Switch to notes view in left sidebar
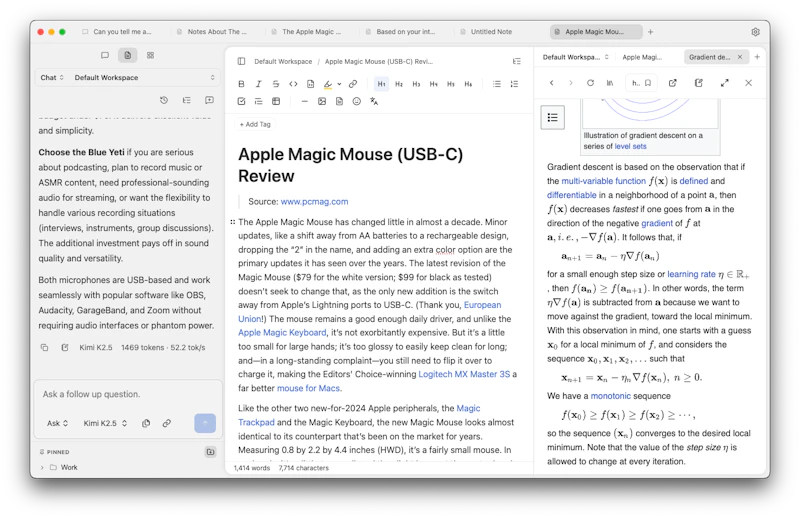This screenshot has height=518, width=800. point(128,55)
